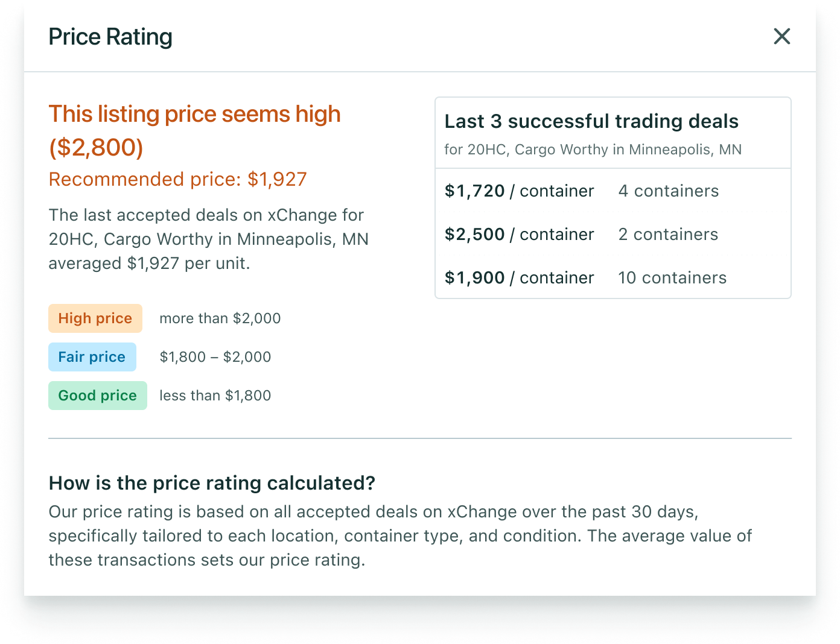The height and width of the screenshot is (644, 840).
Task: Click the Recommended price: $1,927 text
Action: pyautogui.click(x=178, y=179)
